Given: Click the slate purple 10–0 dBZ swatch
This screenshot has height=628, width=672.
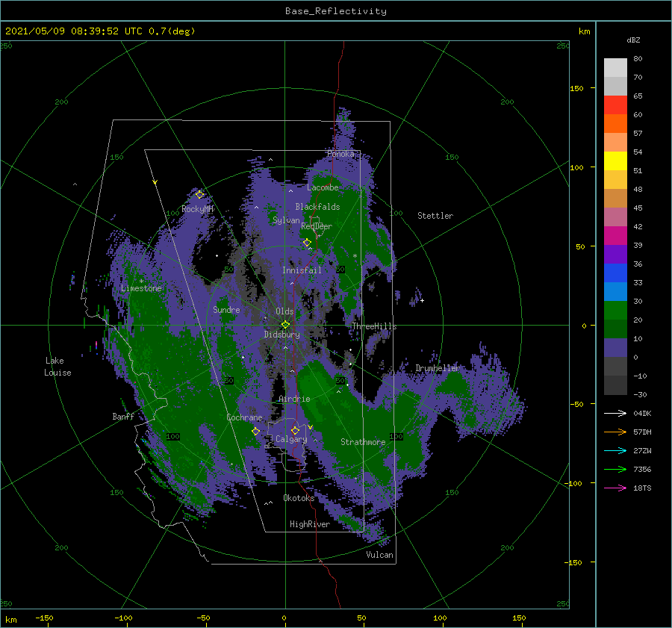Looking at the screenshot, I should 615,347.
